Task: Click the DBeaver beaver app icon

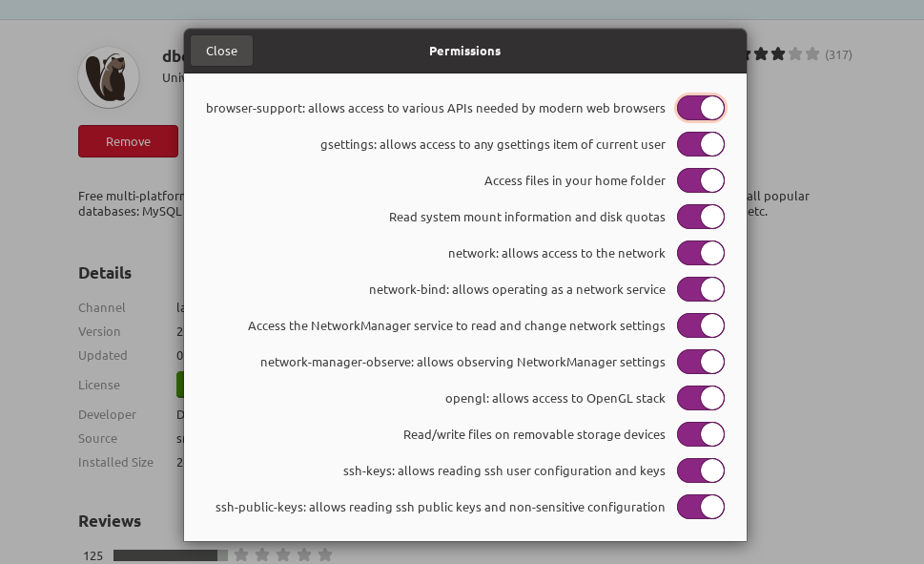Action: click(x=109, y=77)
